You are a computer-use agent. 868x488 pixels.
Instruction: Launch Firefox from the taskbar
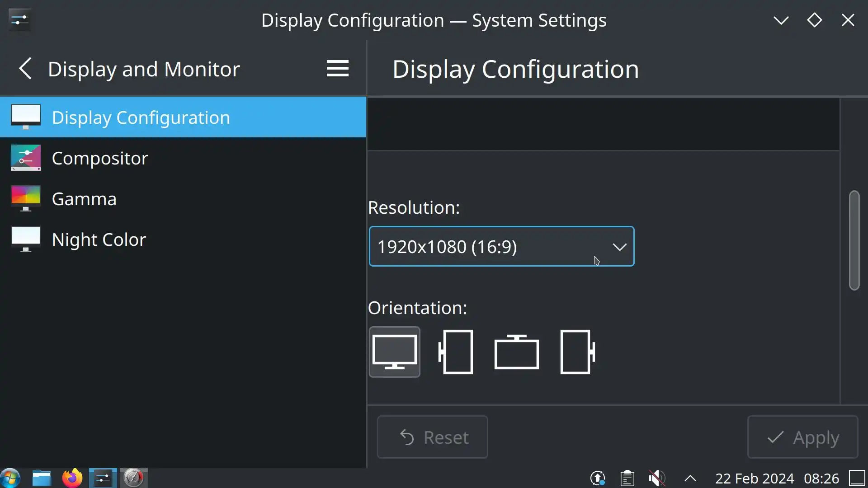[x=72, y=478]
